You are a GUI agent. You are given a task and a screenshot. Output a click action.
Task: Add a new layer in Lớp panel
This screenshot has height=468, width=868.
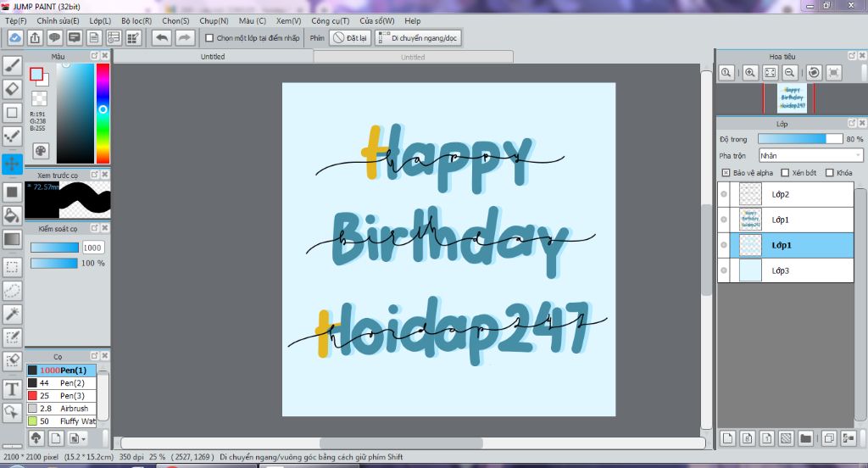727,438
